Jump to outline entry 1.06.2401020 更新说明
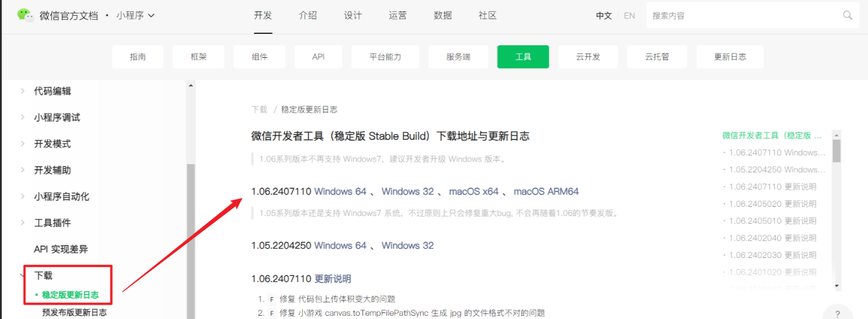The width and height of the screenshot is (868, 319). click(773, 272)
